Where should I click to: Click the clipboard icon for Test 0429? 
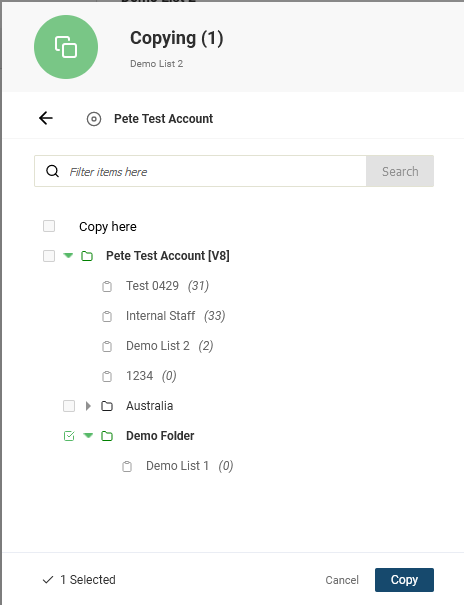tap(107, 286)
